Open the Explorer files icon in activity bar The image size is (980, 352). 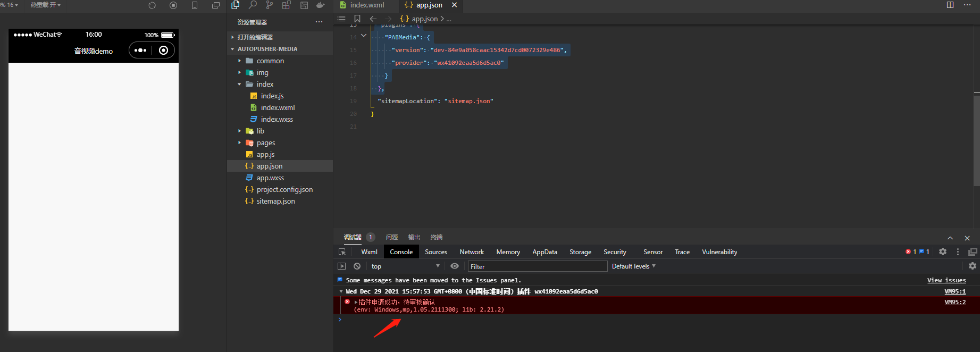(x=236, y=5)
